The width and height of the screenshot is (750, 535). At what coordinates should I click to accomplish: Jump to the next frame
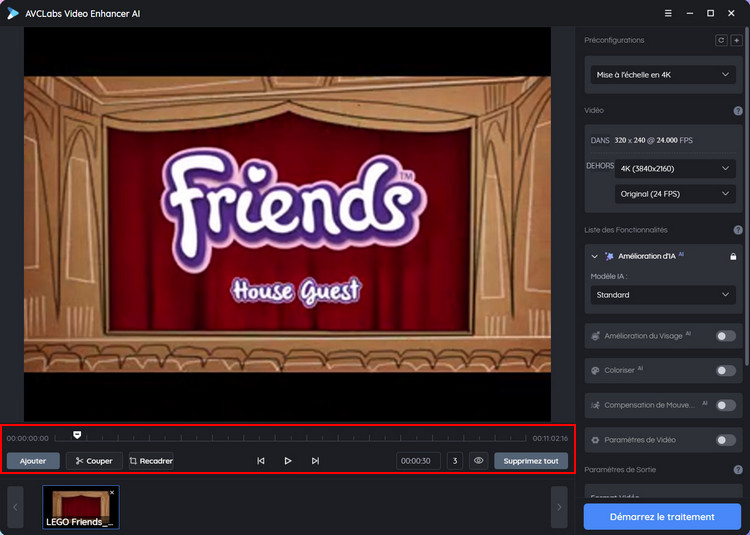(x=315, y=461)
